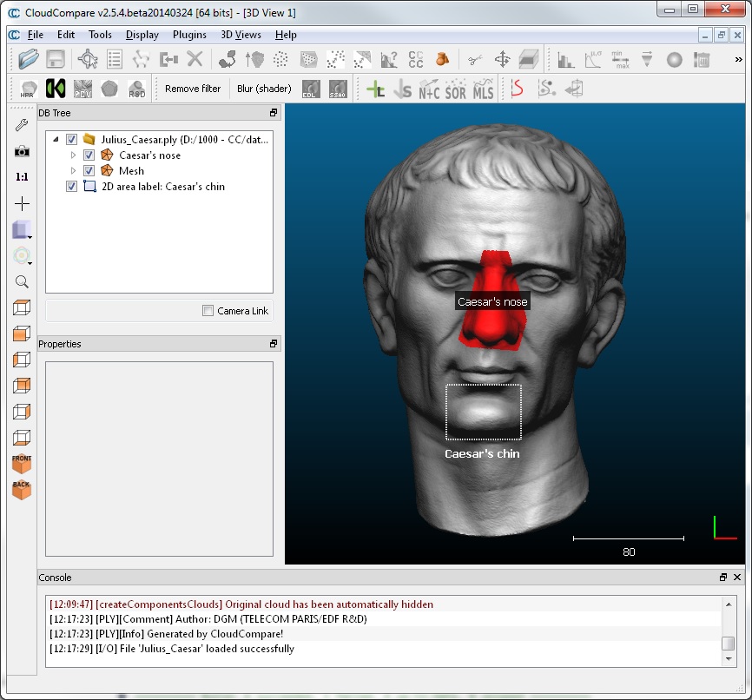Enable Camera Link
Viewport: 752px width, 700px height.
click(208, 310)
